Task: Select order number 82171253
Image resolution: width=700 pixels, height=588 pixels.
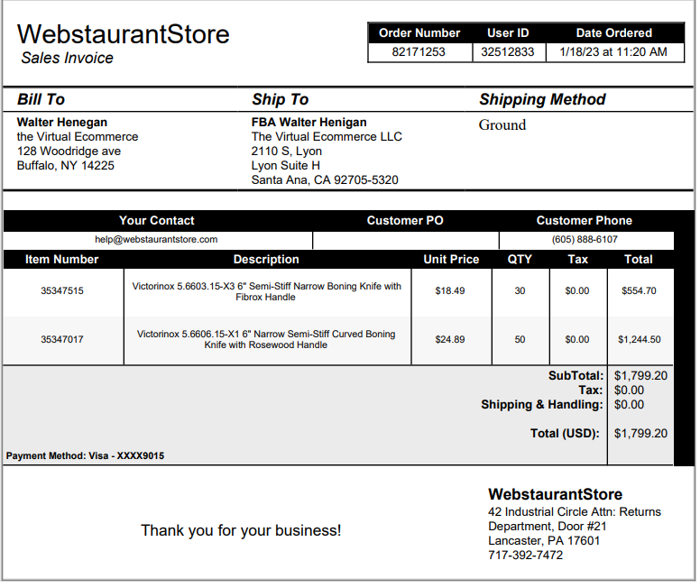Action: click(x=419, y=51)
